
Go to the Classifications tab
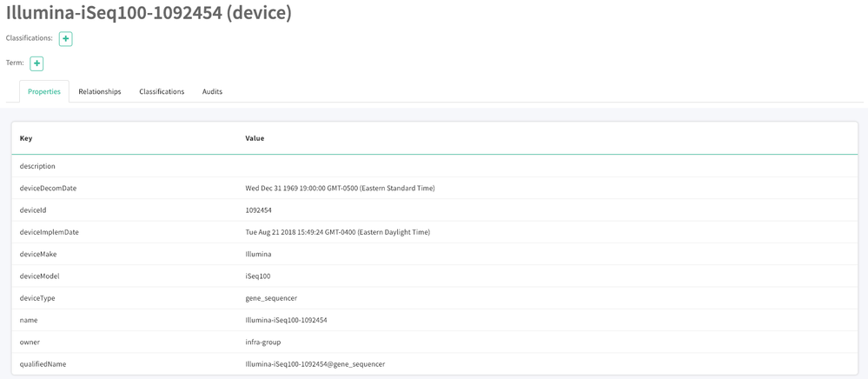[x=162, y=91]
